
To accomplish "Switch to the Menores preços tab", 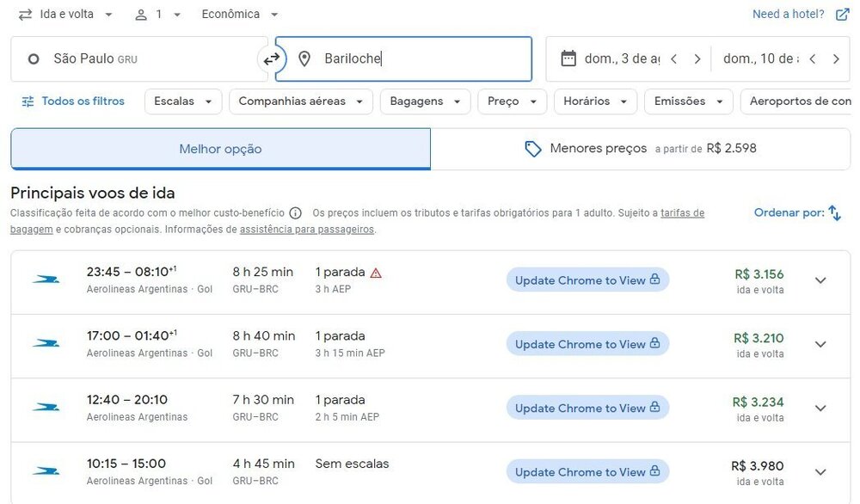I will tap(640, 149).
